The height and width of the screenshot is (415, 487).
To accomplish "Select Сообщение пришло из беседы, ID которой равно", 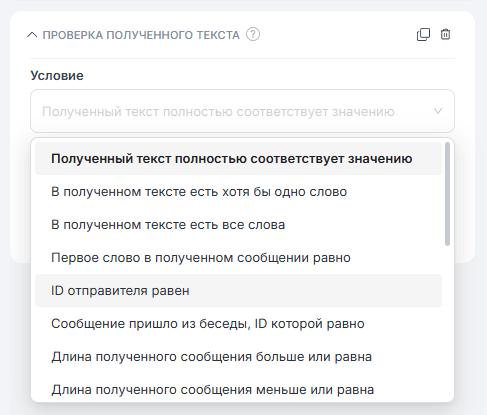I will click(238, 324).
